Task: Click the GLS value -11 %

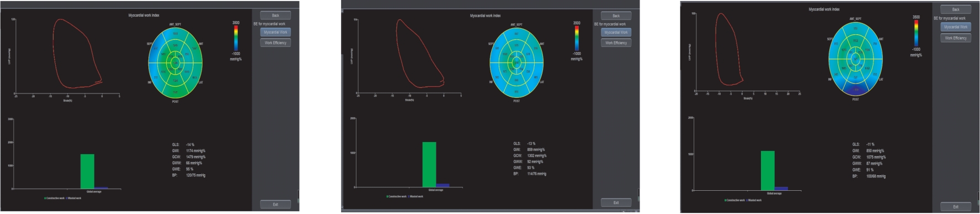Action: click(x=870, y=144)
